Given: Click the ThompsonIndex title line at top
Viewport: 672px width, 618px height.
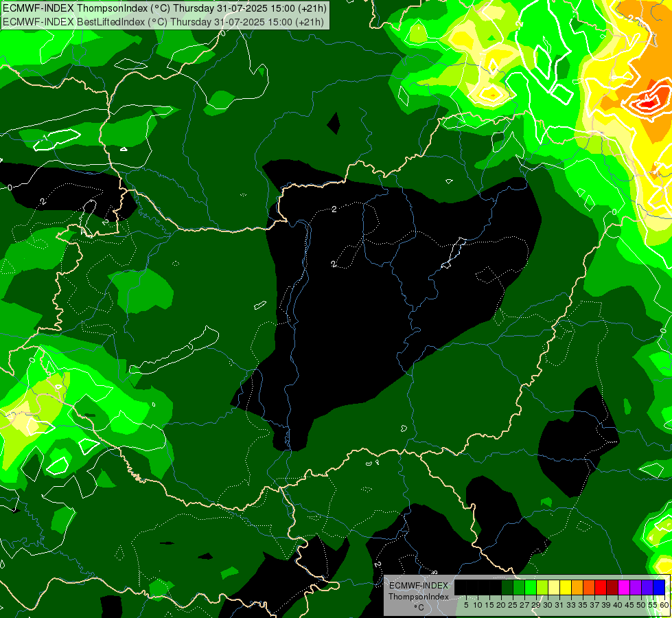Looking at the screenshot, I should (x=165, y=8).
